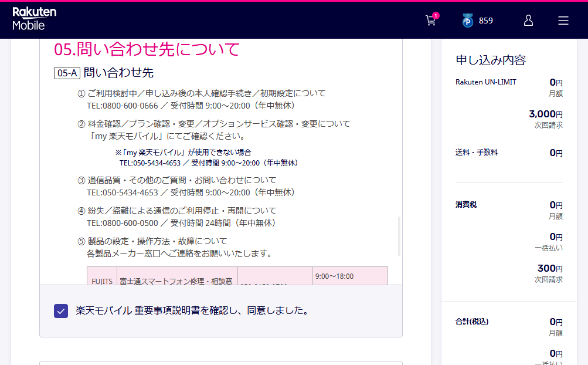The image size is (588, 365).
Task: Open the shopping cart
Action: click(x=431, y=21)
